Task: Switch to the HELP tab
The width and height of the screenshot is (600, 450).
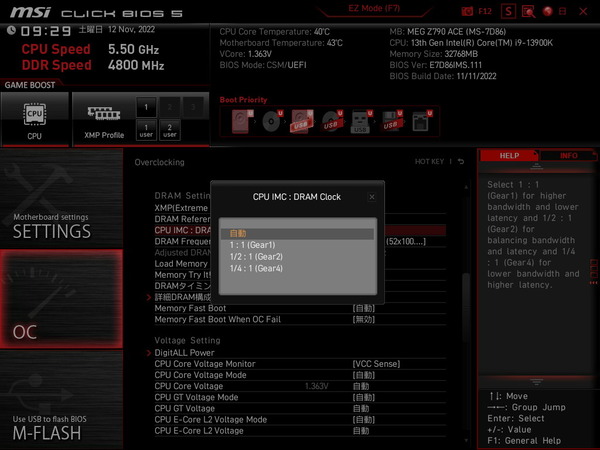Action: pos(509,156)
